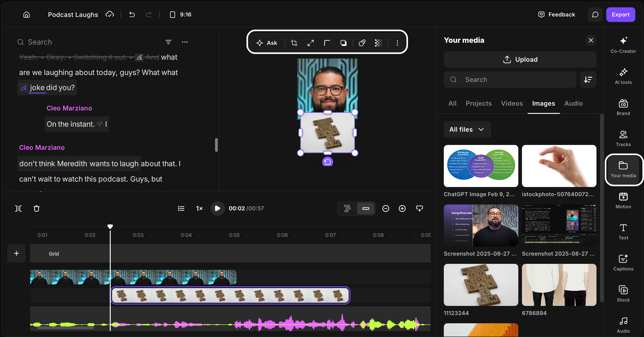Undo the last edit
Viewport: 644px width, 337px height.
132,14
